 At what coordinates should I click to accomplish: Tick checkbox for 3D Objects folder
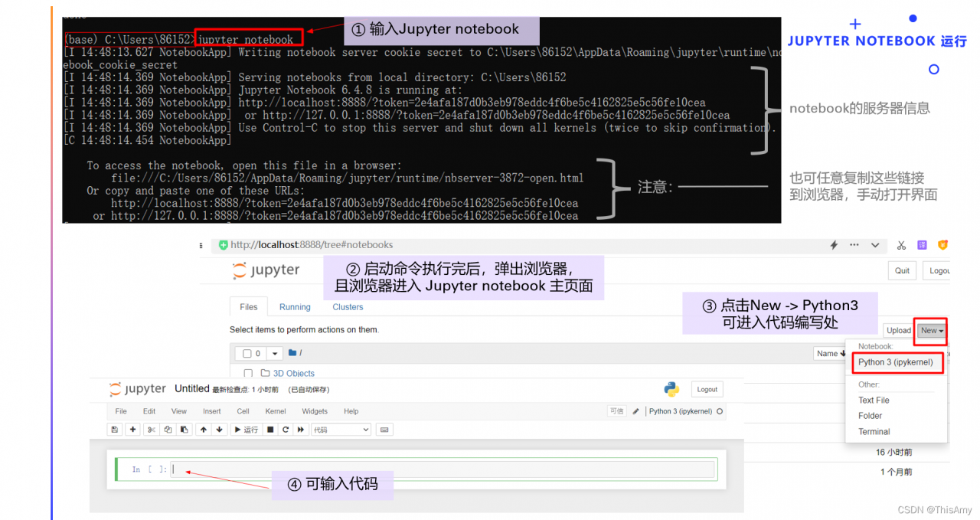248,374
